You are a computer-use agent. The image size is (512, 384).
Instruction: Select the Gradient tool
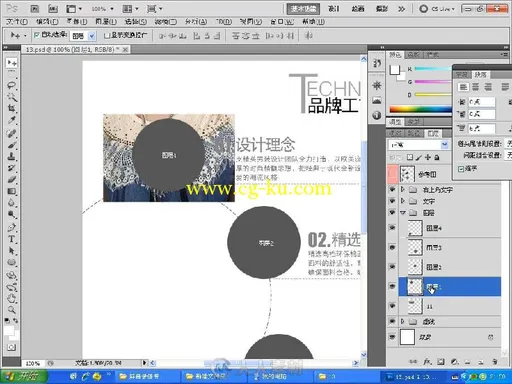[12, 191]
